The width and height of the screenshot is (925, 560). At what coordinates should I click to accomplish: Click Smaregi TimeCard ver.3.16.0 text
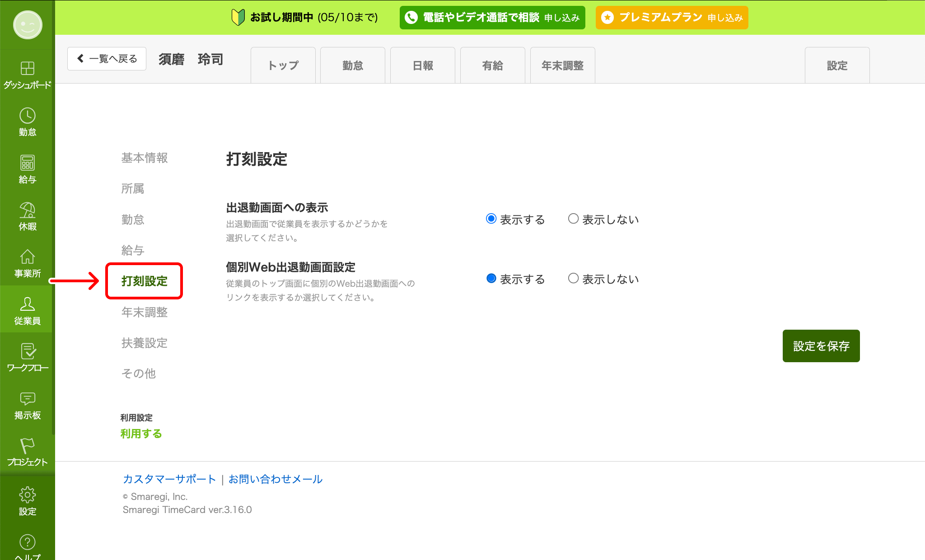coord(187,510)
